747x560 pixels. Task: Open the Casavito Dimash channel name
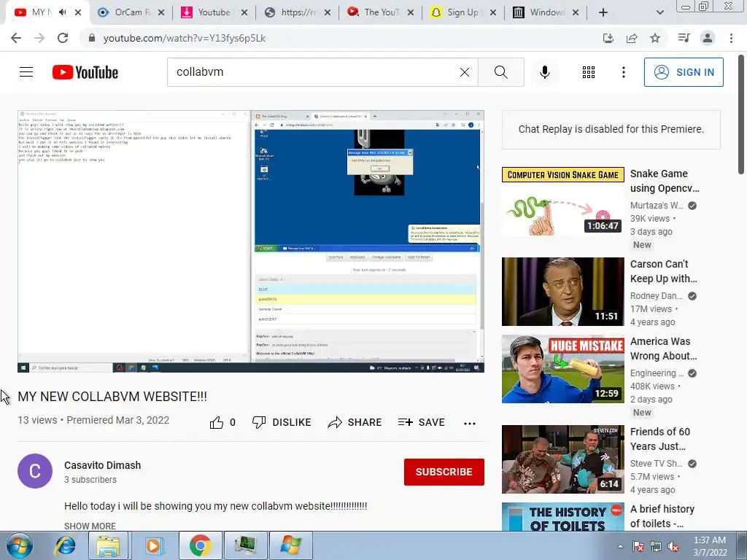[102, 465]
